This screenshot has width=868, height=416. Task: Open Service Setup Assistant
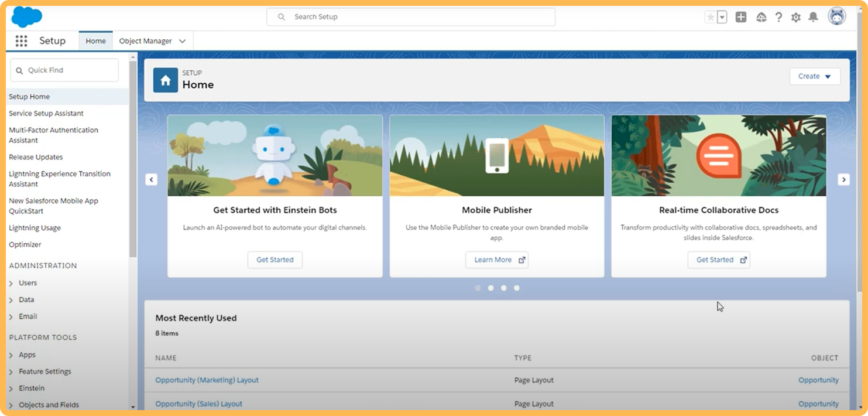46,113
